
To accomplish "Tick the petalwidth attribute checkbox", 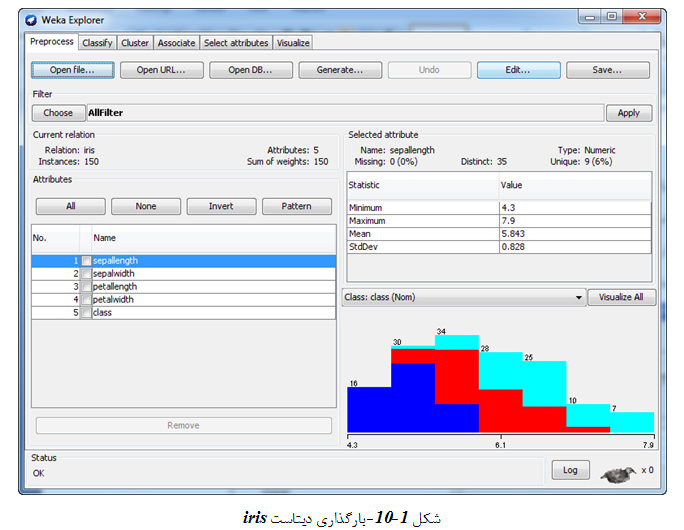I will (86, 300).
